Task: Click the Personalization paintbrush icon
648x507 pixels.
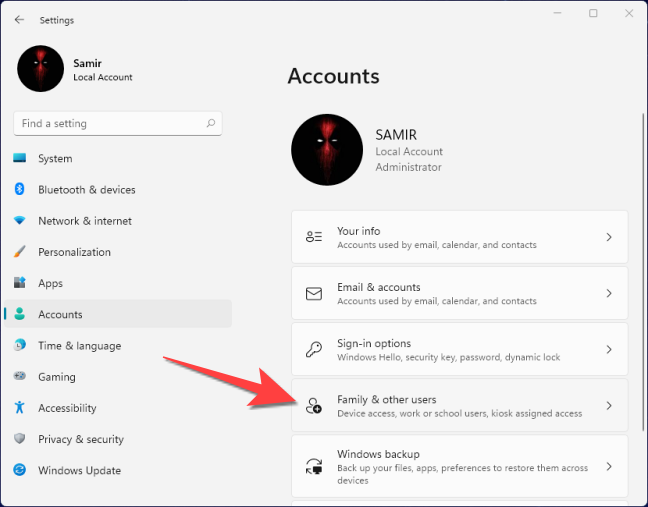Action: 19,252
